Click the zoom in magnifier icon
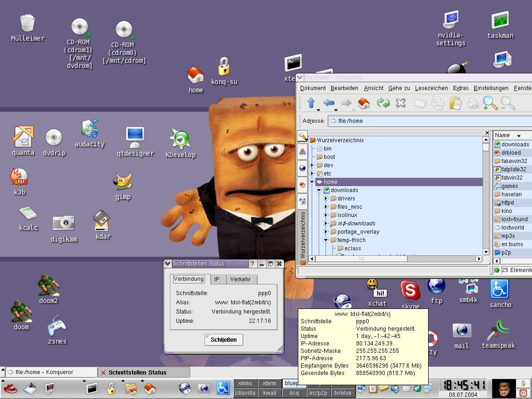Screen dimensions: 532x399 tap(490, 103)
